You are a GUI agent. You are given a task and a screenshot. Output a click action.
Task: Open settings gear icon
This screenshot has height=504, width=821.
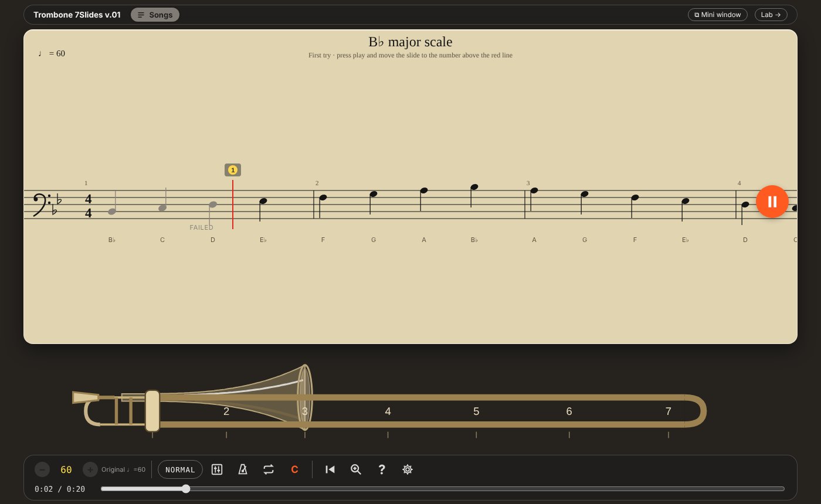tap(408, 469)
